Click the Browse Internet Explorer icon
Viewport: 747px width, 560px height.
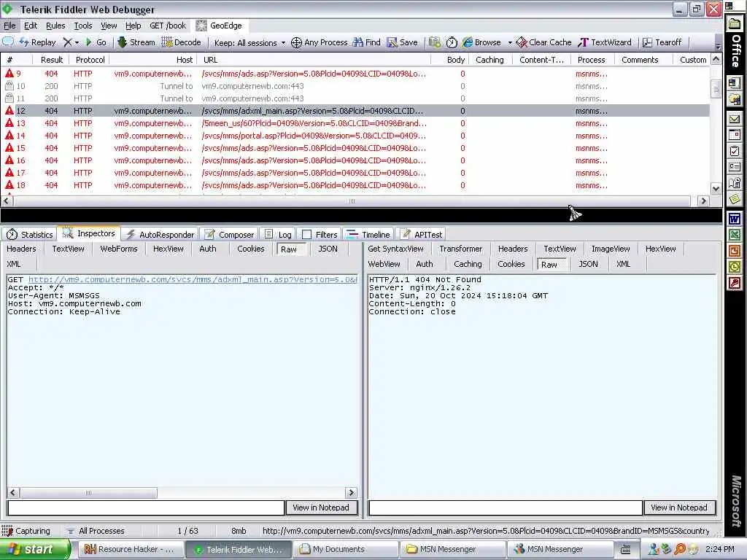tap(468, 42)
